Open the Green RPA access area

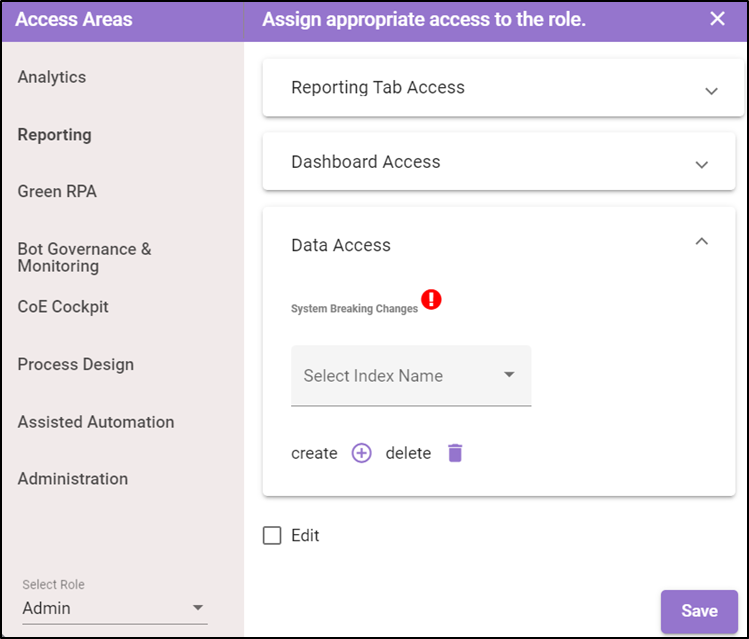click(x=57, y=192)
